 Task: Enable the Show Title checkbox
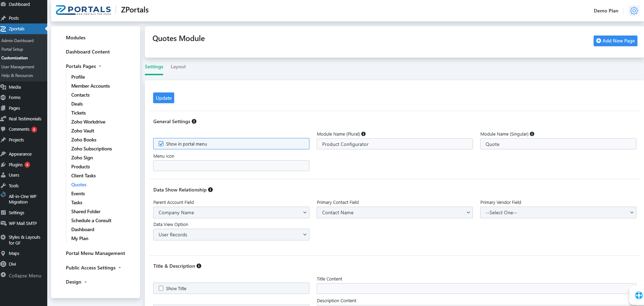click(161, 288)
